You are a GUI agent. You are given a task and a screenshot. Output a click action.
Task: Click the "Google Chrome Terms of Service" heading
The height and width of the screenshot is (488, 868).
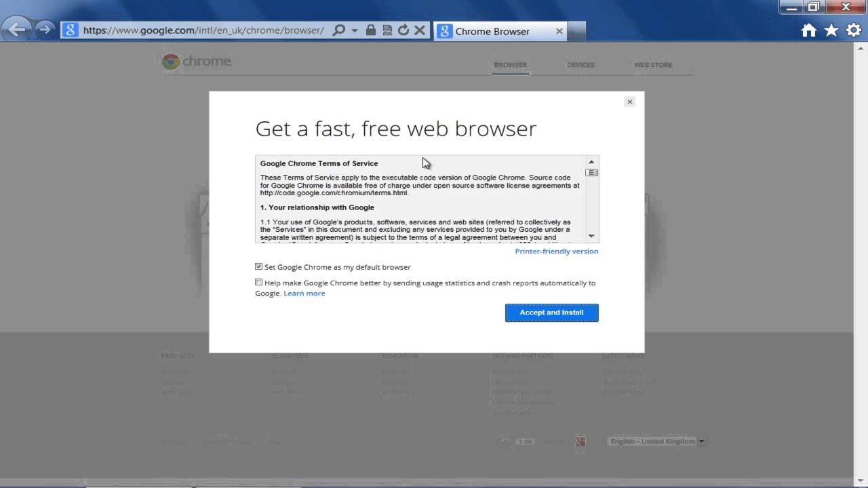tap(319, 163)
